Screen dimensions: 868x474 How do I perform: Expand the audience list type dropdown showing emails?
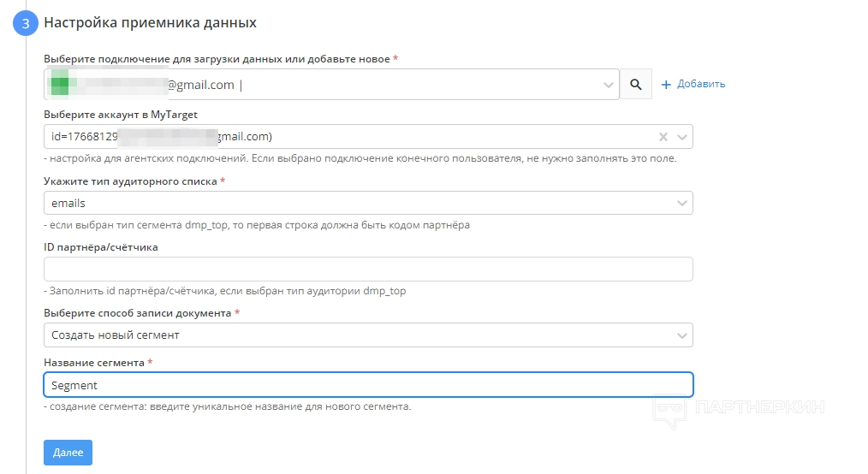[x=342, y=203]
